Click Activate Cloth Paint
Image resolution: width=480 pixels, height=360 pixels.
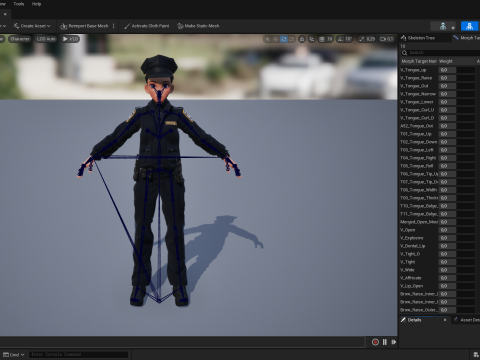click(147, 26)
